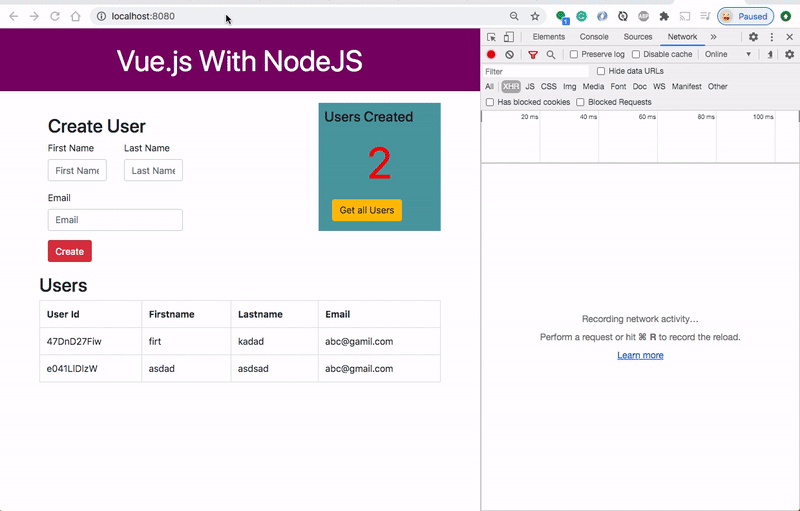Select the Network tab
This screenshot has width=800, height=511.
pos(682,37)
